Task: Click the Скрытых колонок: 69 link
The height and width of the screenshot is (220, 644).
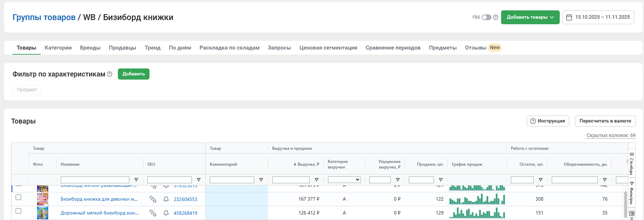Action: click(611, 135)
